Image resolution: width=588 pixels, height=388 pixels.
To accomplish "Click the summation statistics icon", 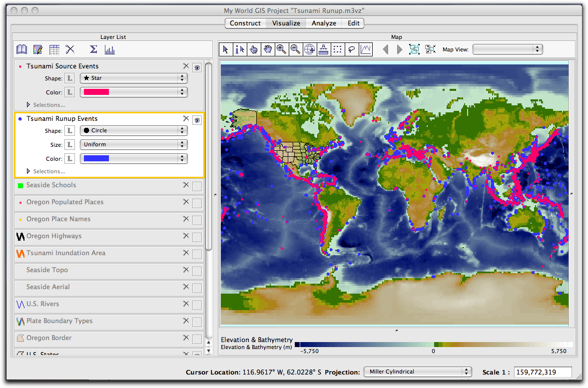I will pyautogui.click(x=93, y=49).
